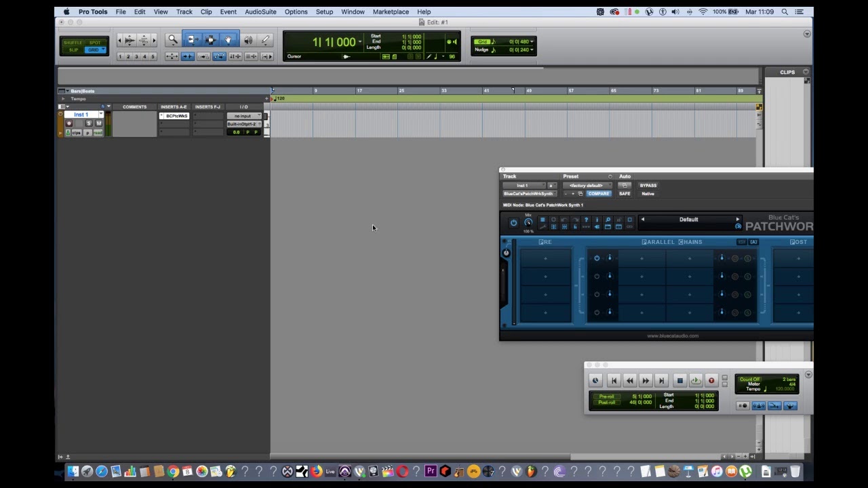This screenshot has width=868, height=488.
Task: Toggle Metronome click in Transport window
Action: 759,405
